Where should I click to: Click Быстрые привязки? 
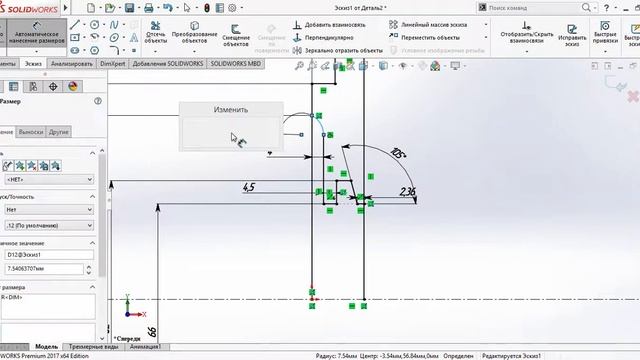[x=605, y=32]
